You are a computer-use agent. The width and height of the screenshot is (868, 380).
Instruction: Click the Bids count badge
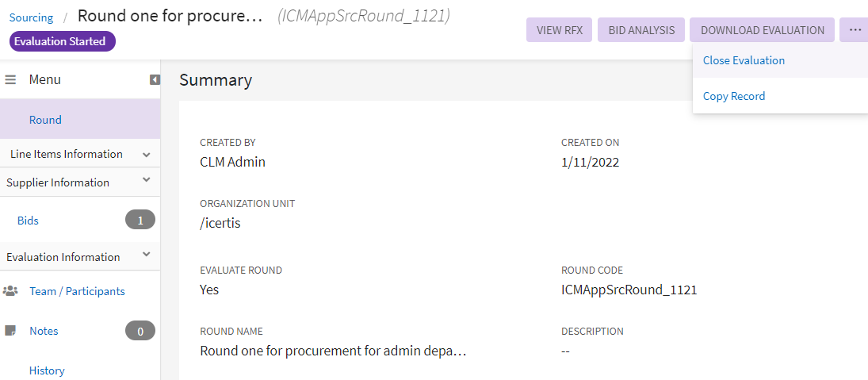[x=140, y=221]
